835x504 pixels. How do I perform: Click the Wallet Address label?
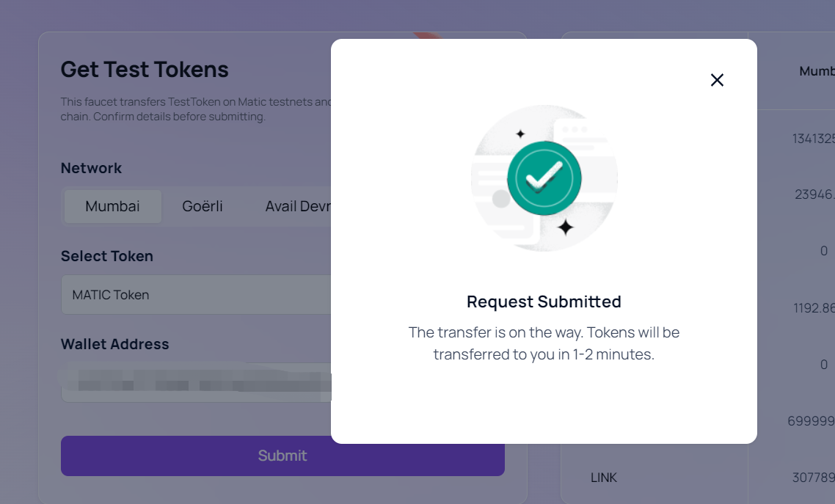click(x=114, y=344)
